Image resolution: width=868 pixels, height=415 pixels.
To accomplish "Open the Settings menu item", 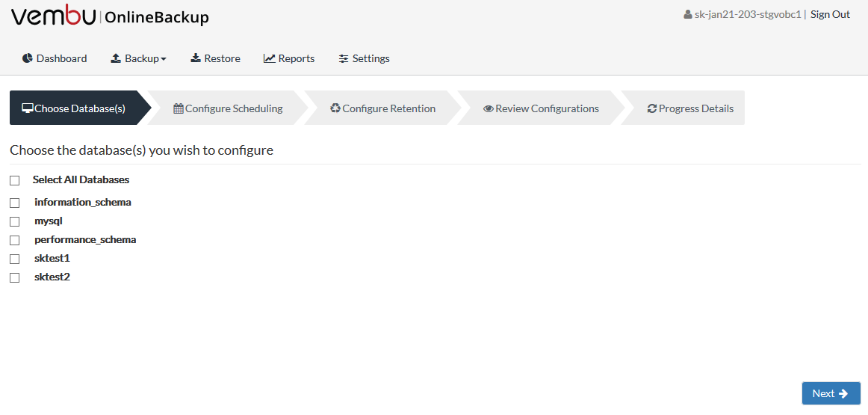I will pos(365,58).
